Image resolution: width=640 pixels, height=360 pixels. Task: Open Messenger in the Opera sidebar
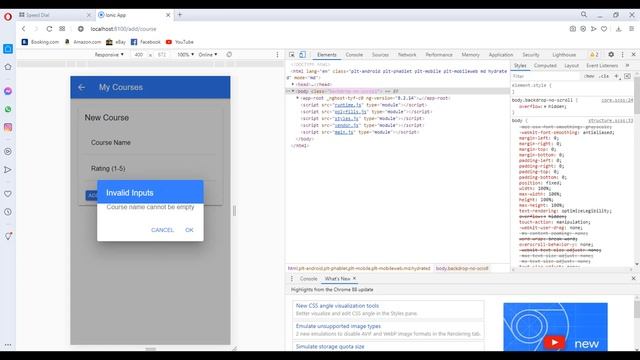(8, 91)
